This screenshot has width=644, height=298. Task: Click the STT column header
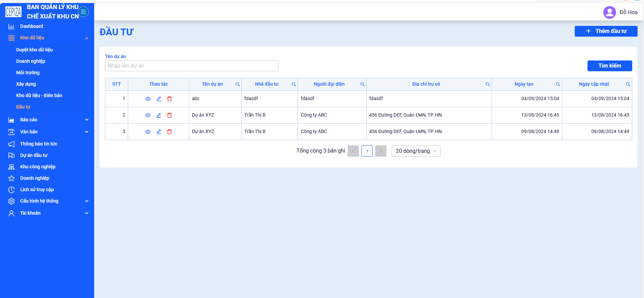pyautogui.click(x=116, y=84)
